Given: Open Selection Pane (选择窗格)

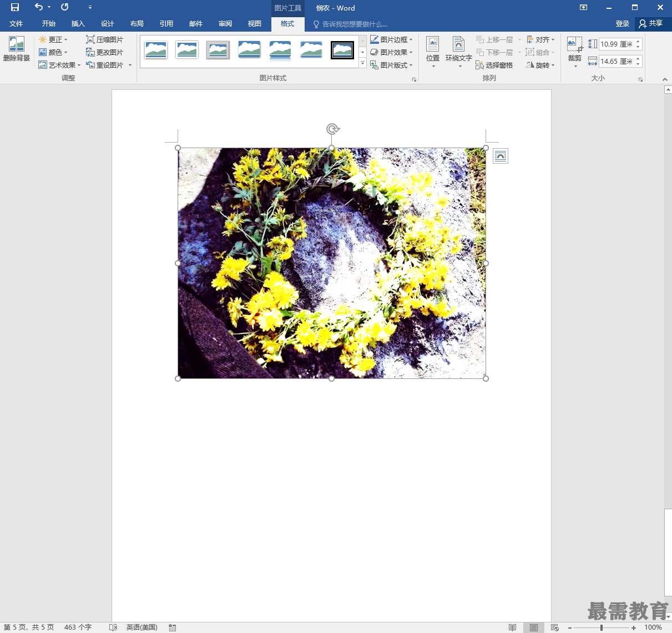Looking at the screenshot, I should pos(494,65).
